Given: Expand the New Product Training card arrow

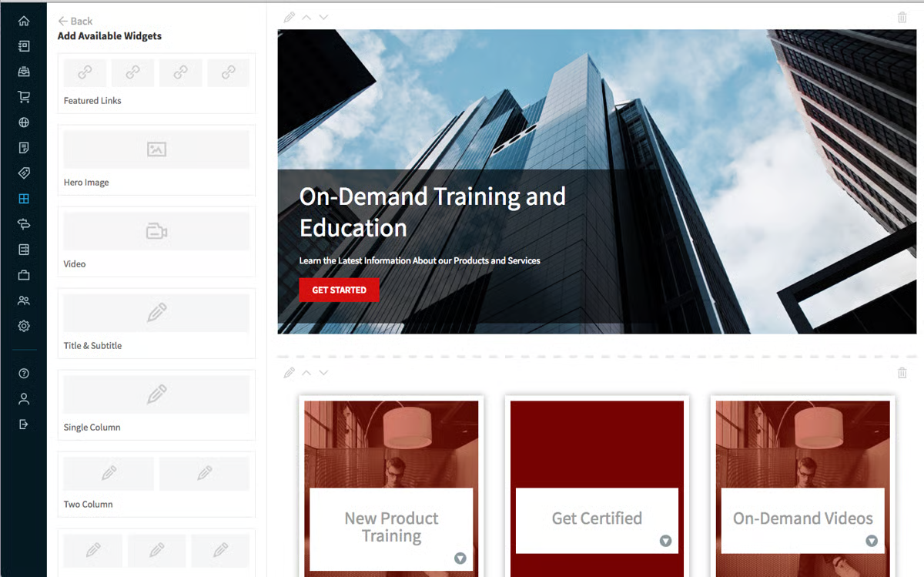Looking at the screenshot, I should tap(460, 559).
